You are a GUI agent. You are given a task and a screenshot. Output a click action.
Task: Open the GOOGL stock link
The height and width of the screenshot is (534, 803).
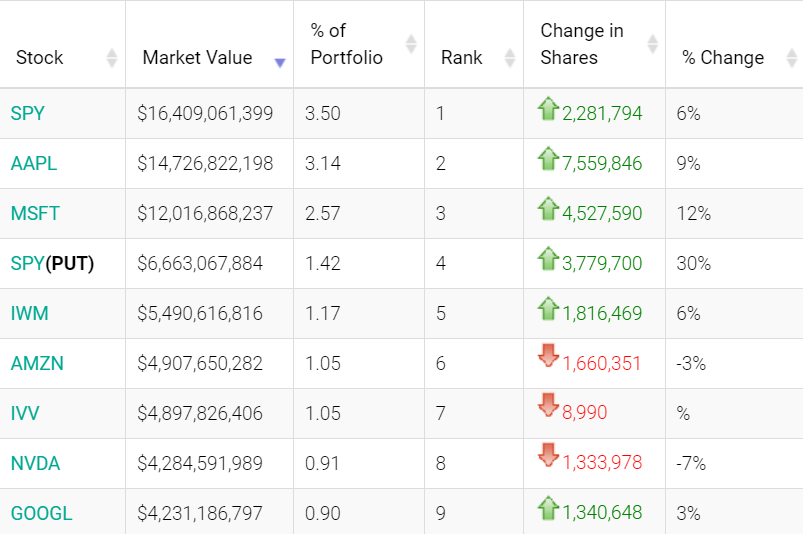(41, 513)
